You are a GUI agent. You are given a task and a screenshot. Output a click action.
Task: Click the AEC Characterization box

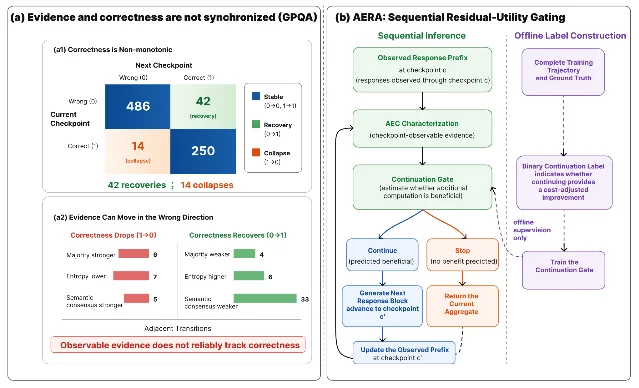tap(422, 128)
